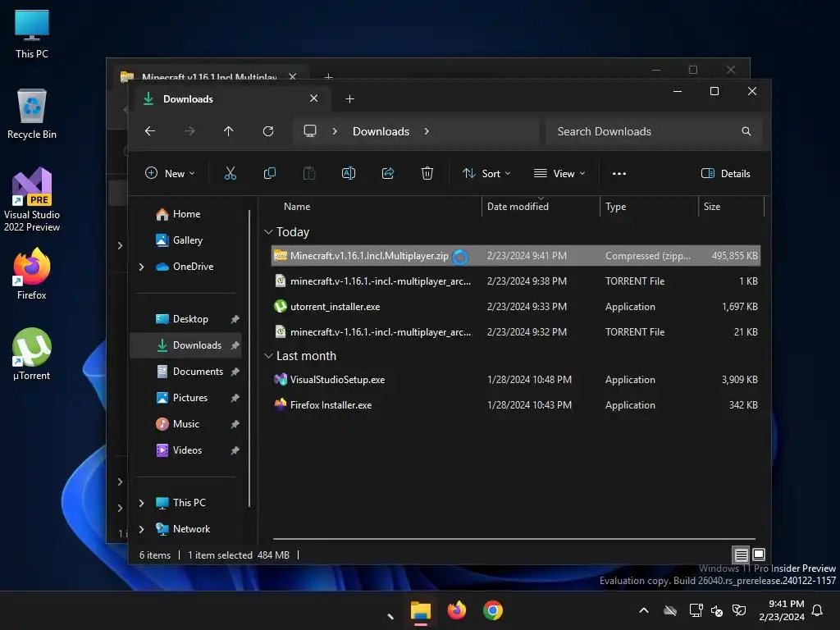Viewport: 840px width, 630px height.
Task: Switch to the Minecraft window tab behind
Action: [209, 76]
